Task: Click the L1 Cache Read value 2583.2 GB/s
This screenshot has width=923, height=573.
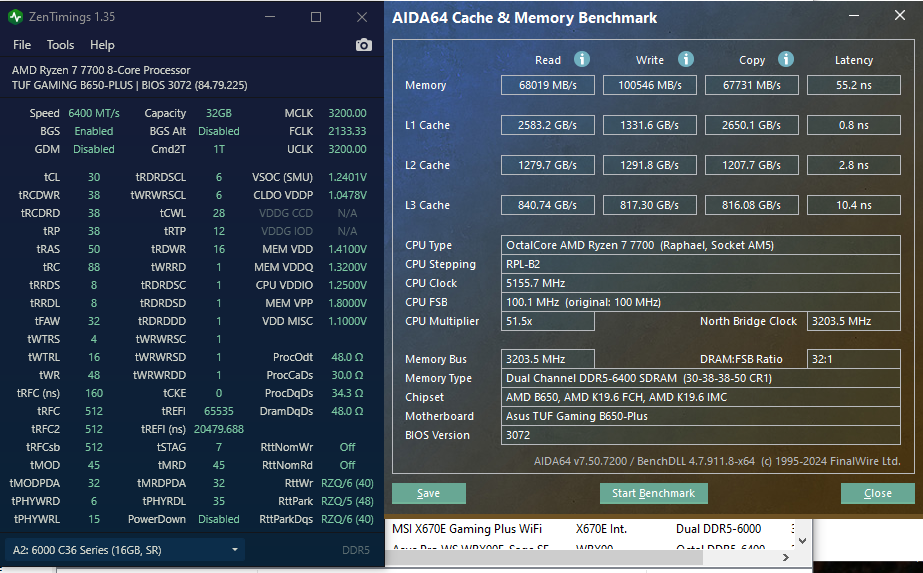Action: 547,125
